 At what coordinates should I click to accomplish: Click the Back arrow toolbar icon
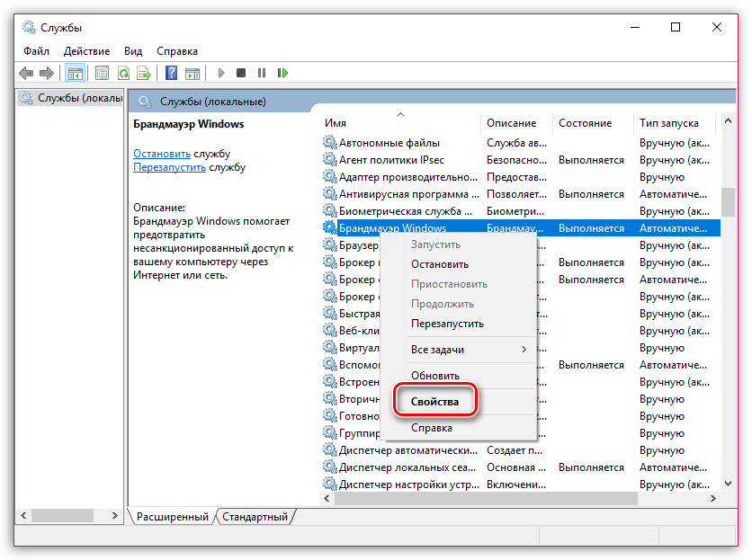26,73
